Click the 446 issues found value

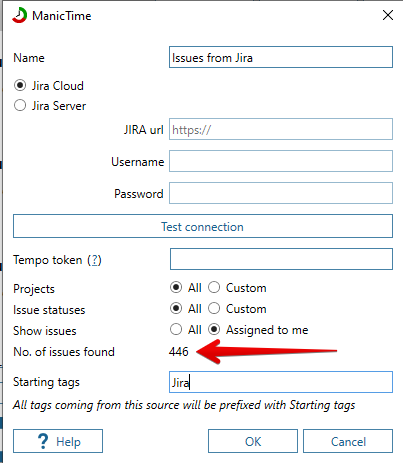[179, 351]
